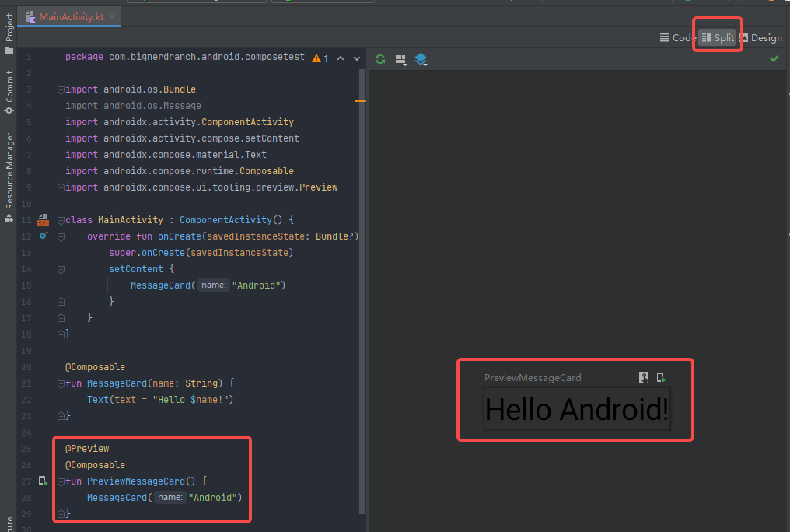
Task: Open the preview view options dropdown
Action: click(401, 59)
